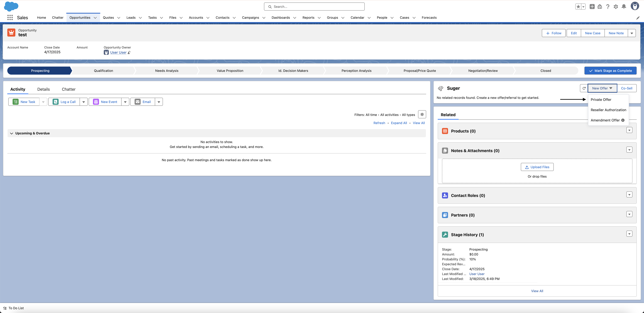Expand more actions next to New Note
Image resolution: width=644 pixels, height=313 pixels.
[x=632, y=33]
